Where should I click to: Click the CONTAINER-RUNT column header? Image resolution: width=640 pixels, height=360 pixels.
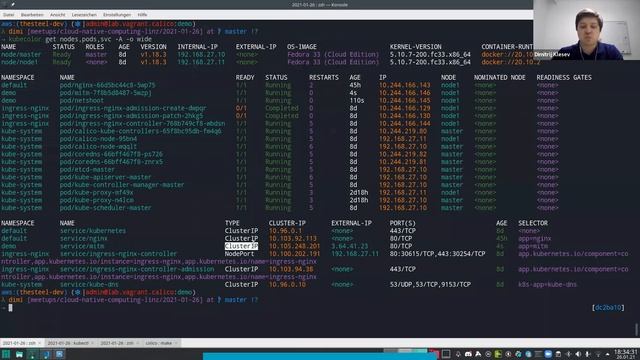(x=507, y=47)
